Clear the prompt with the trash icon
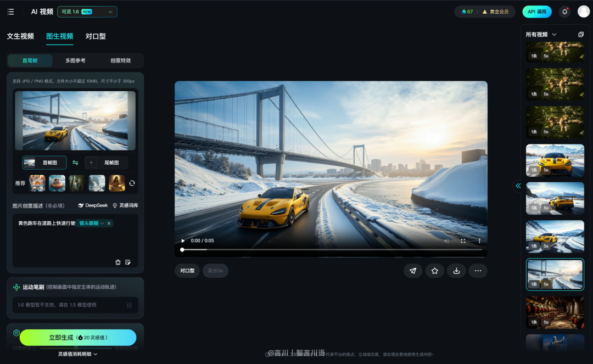The width and height of the screenshot is (593, 364). click(118, 262)
